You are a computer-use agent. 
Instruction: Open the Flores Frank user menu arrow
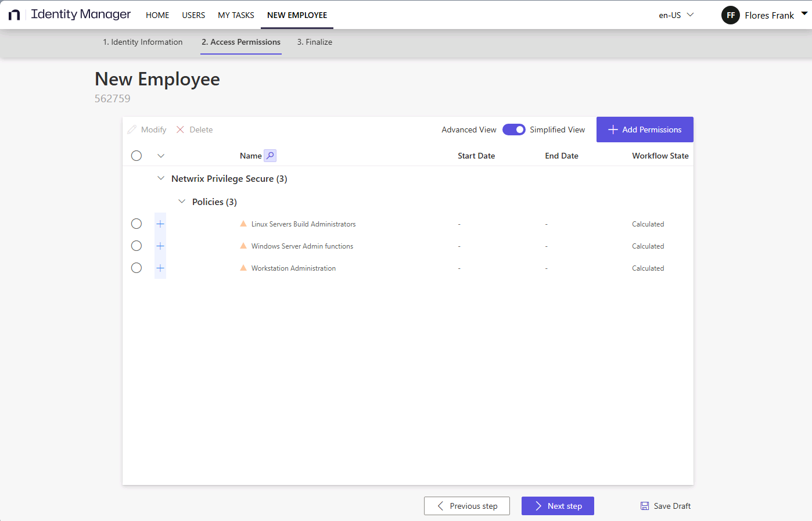[x=804, y=14]
